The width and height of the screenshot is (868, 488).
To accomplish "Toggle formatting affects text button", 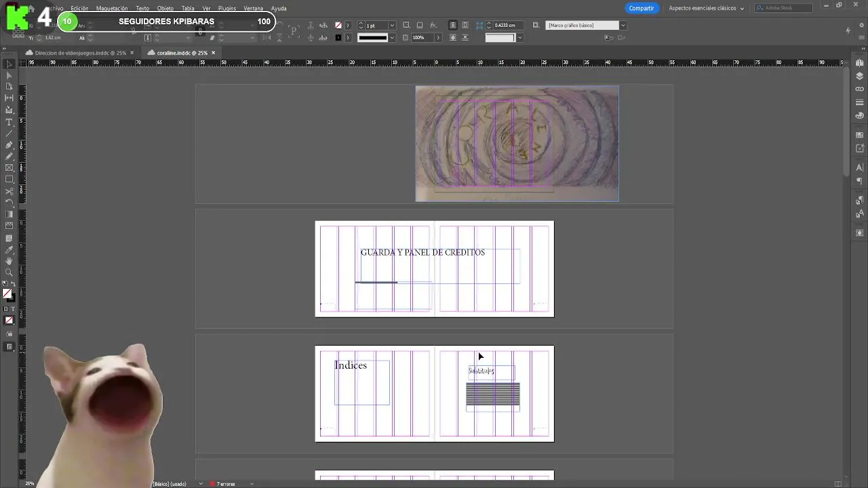I will (13, 309).
